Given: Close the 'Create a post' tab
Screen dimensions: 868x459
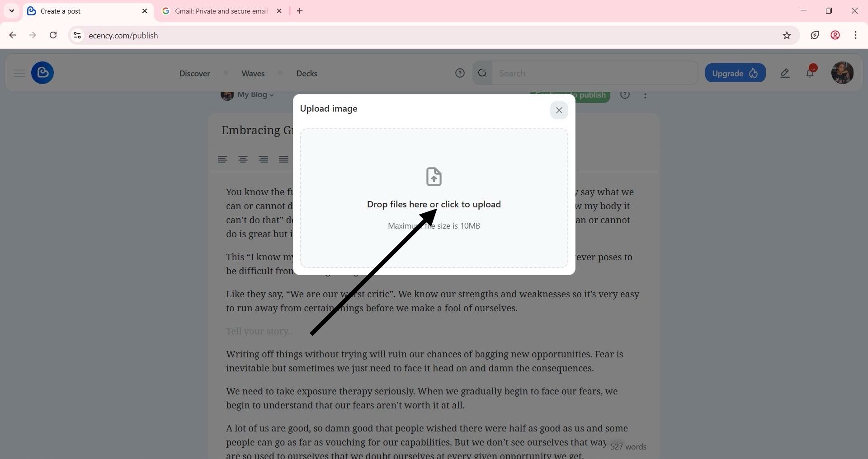Looking at the screenshot, I should pos(145,11).
